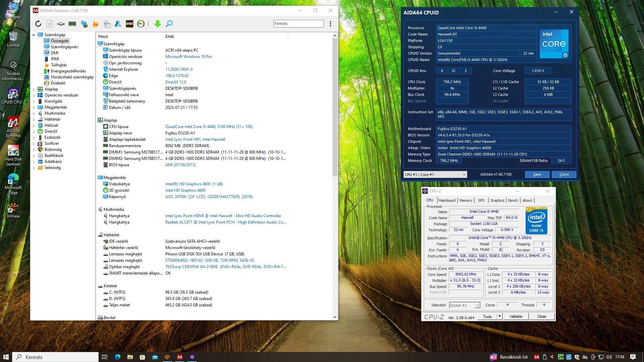Open the three-dot menu in AIDA64

[330, 24]
